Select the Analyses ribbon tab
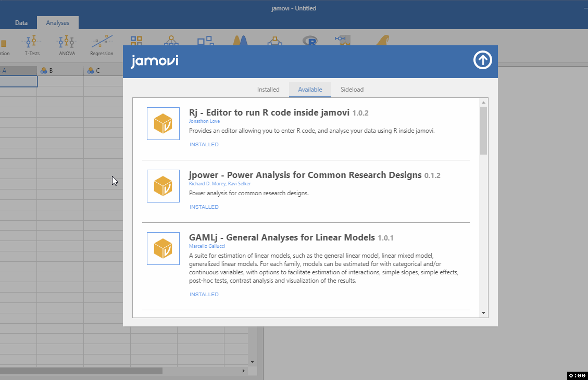This screenshot has height=380, width=588. pyautogui.click(x=58, y=23)
